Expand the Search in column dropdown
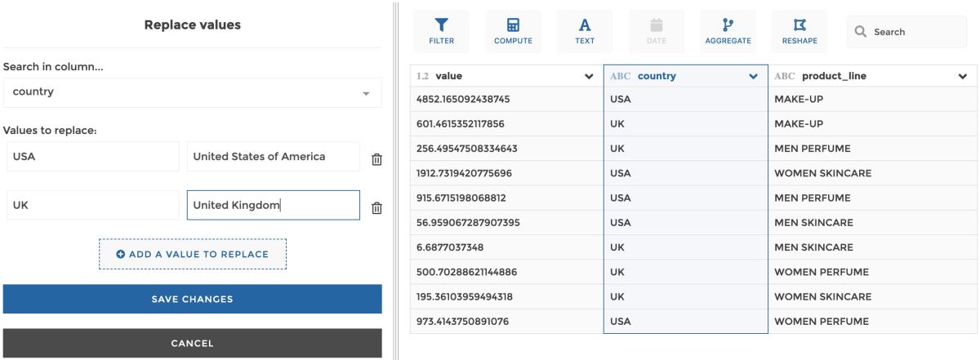This screenshot has width=980, height=360. click(x=192, y=92)
